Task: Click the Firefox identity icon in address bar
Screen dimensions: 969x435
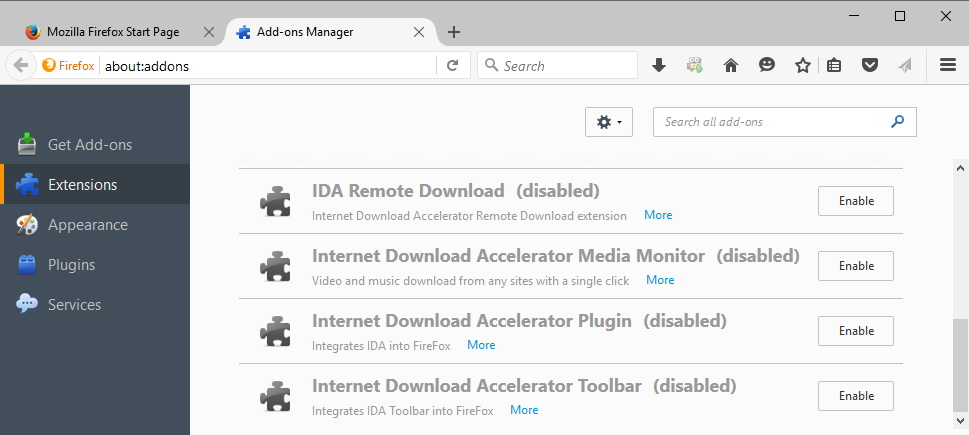Action: click(x=49, y=65)
